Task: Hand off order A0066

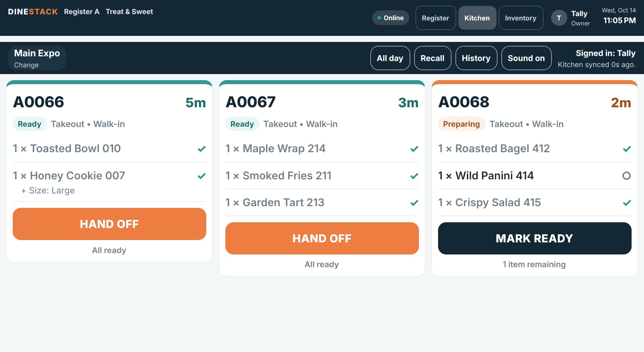Action: 109,224
